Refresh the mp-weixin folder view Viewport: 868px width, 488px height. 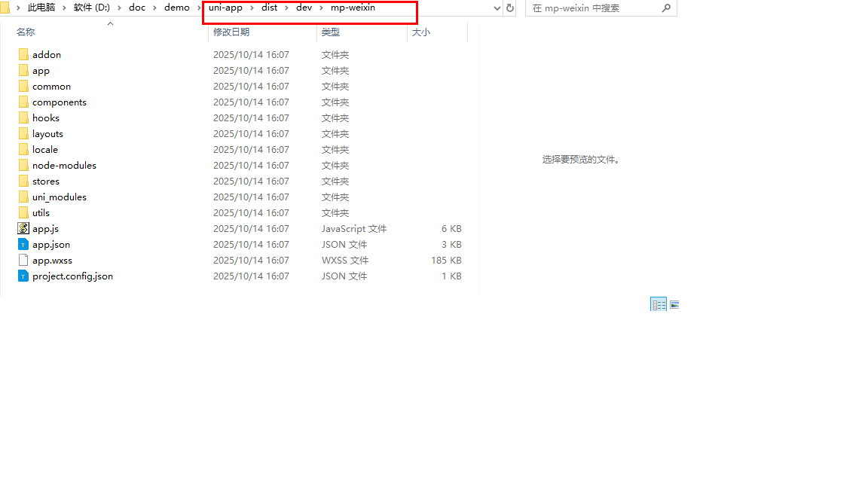[510, 8]
